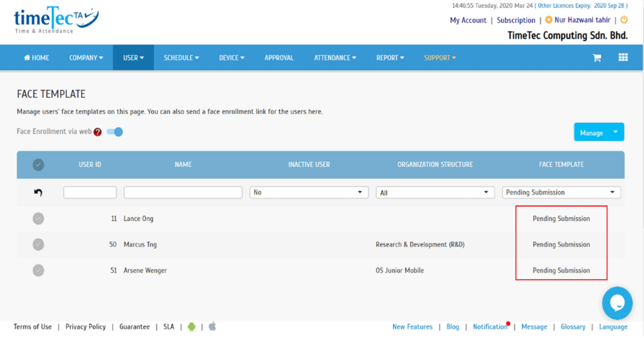644x338 pixels.
Task: Expand the USER menu
Action: [133, 58]
